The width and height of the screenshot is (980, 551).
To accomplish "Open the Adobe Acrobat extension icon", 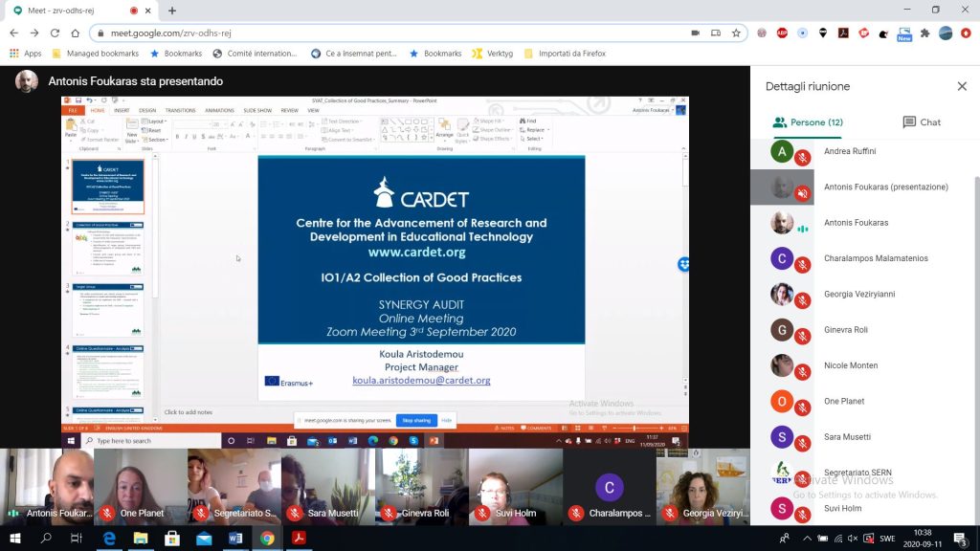I will click(x=843, y=33).
